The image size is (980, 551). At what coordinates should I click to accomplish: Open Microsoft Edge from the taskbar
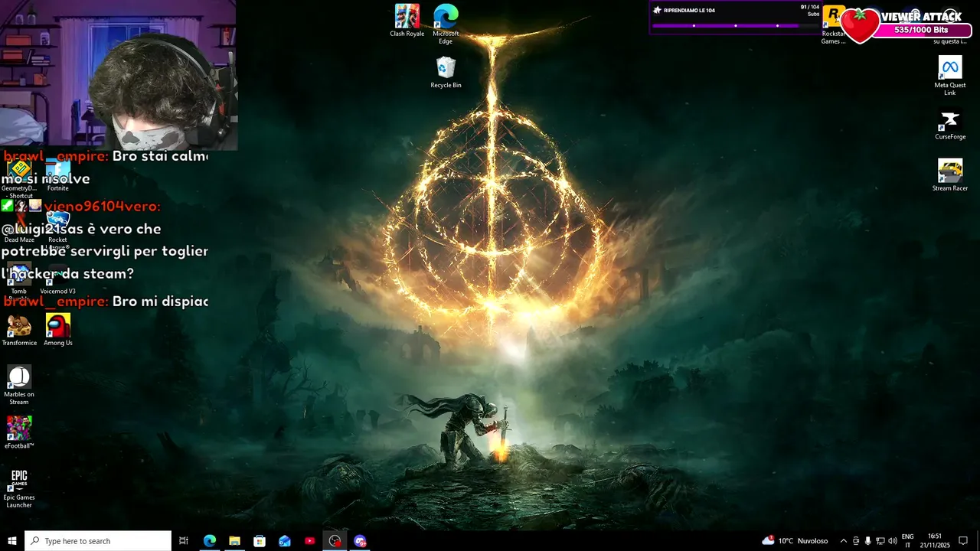209,541
